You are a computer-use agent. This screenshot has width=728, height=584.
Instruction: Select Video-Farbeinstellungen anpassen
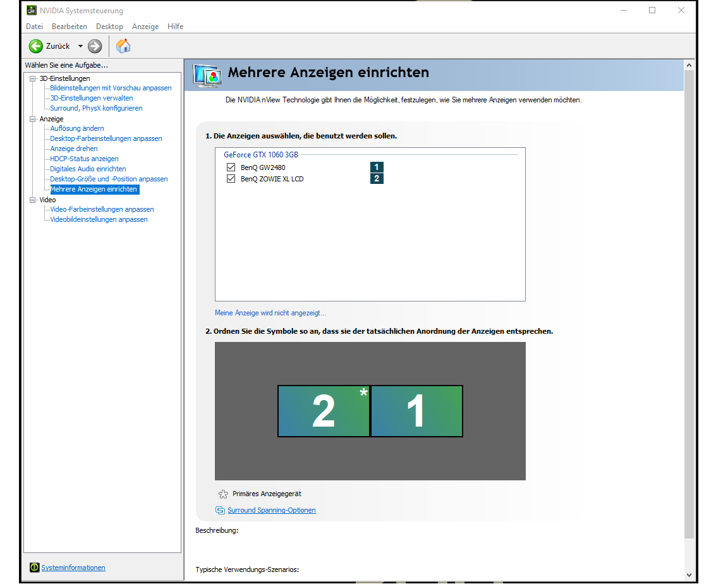pyautogui.click(x=102, y=209)
